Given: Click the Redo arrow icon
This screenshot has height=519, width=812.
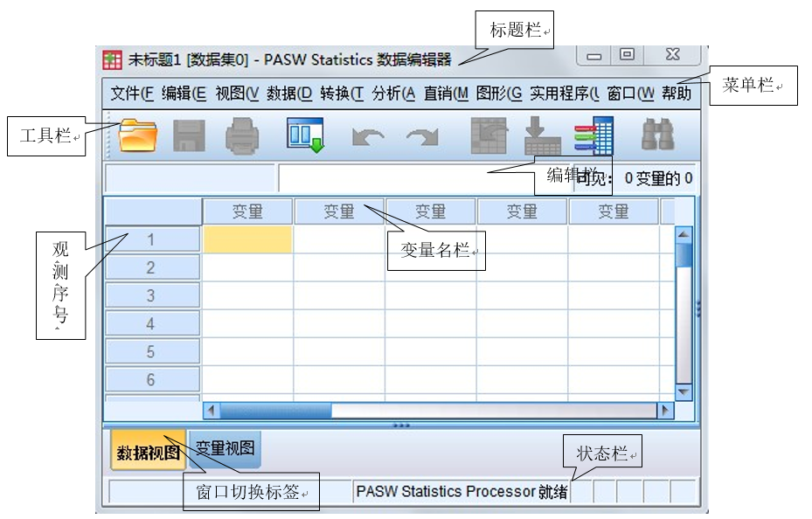Looking at the screenshot, I should (x=423, y=137).
